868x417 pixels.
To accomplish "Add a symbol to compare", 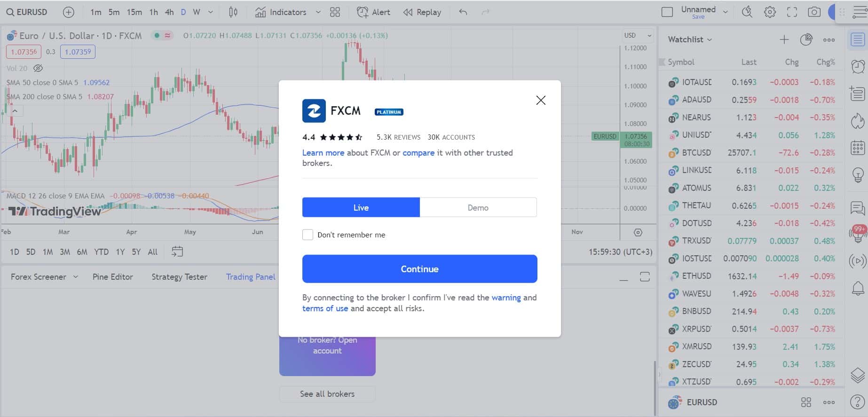I will pos(68,12).
